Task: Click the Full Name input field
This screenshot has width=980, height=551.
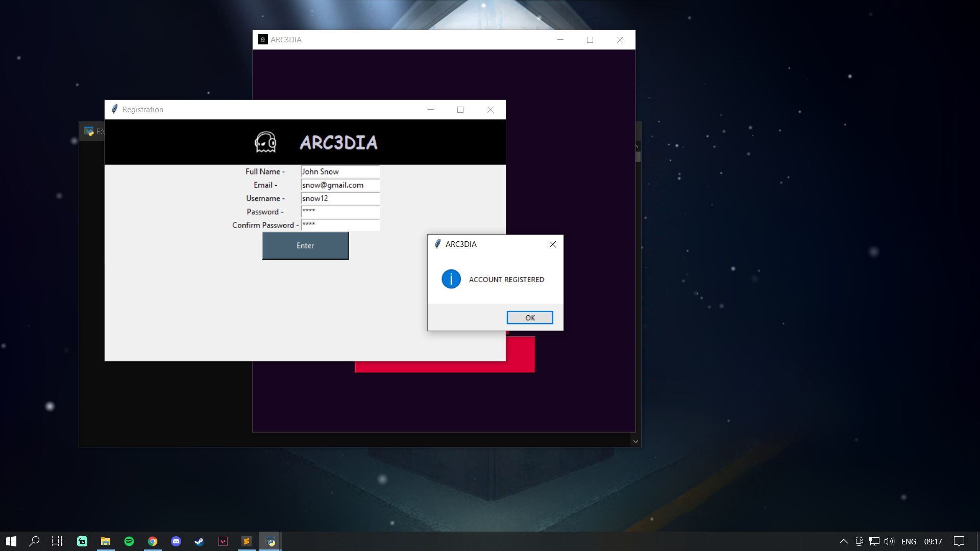Action: [339, 172]
